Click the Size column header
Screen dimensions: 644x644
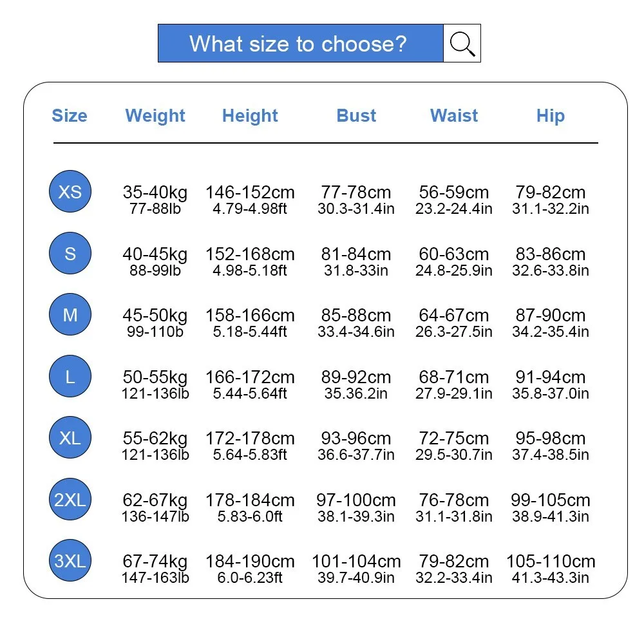[70, 116]
